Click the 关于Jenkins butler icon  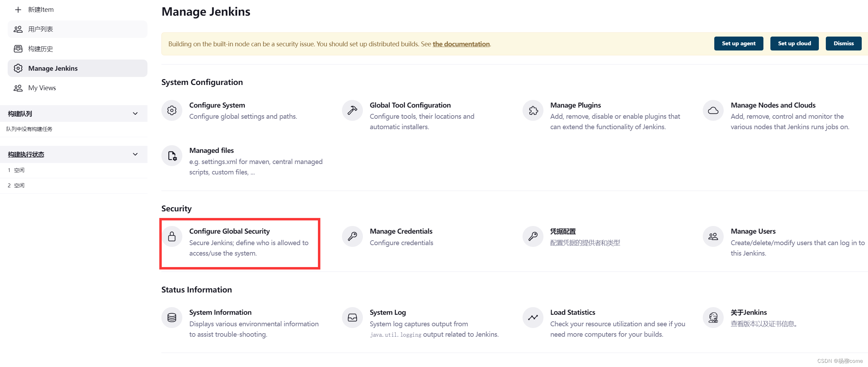pos(713,318)
